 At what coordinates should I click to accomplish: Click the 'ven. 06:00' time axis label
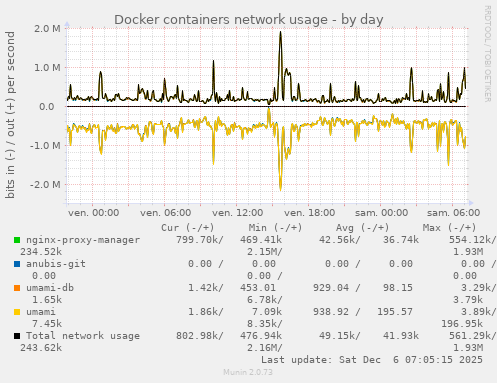(x=166, y=213)
